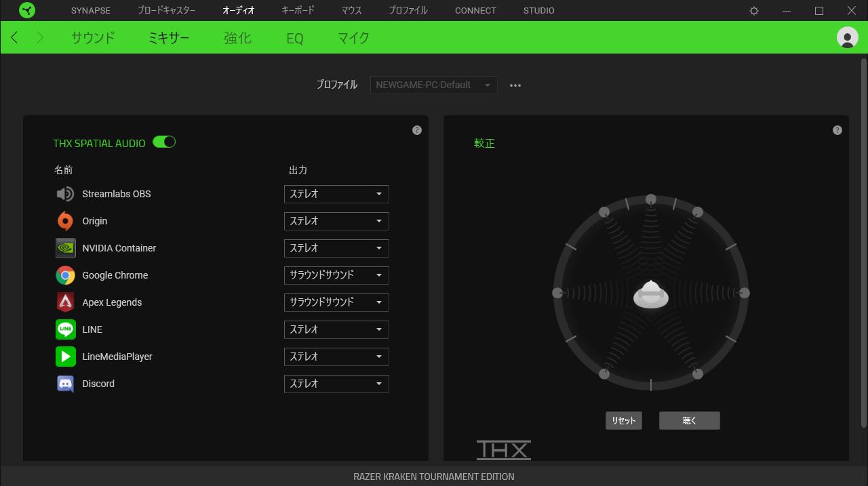Switch to the ミキサー tab
Viewport: 868px width, 486px height.
pos(169,38)
